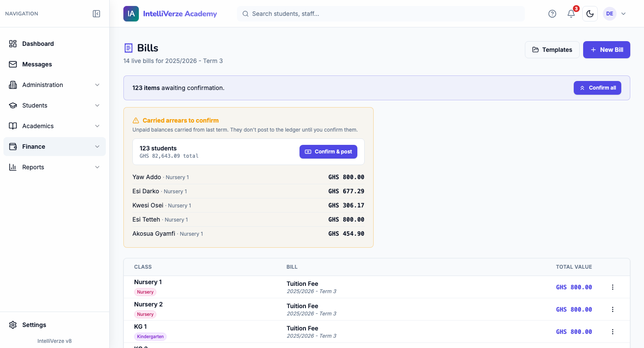The image size is (644, 348).
Task: Click GHS 800.00 total for Nursery 1
Action: pyautogui.click(x=574, y=287)
